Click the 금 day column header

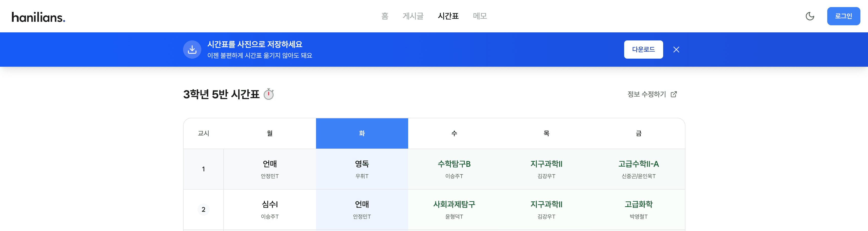pyautogui.click(x=639, y=133)
